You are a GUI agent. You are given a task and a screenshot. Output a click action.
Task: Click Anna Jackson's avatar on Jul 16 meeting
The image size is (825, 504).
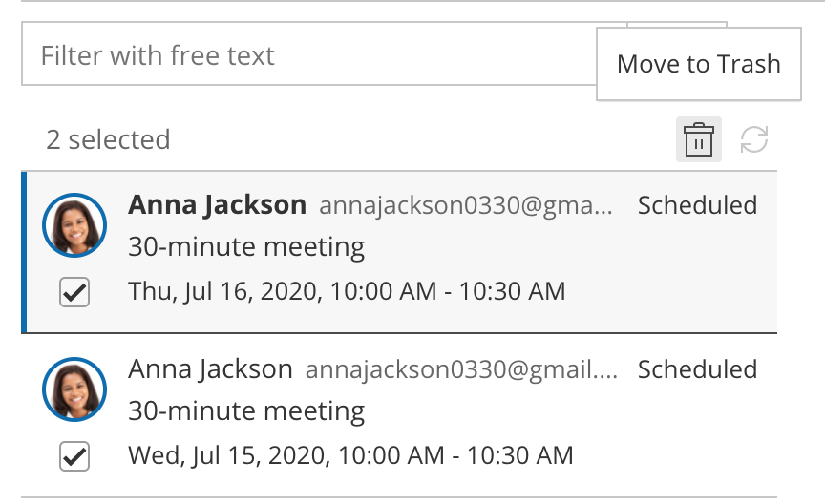click(74, 226)
